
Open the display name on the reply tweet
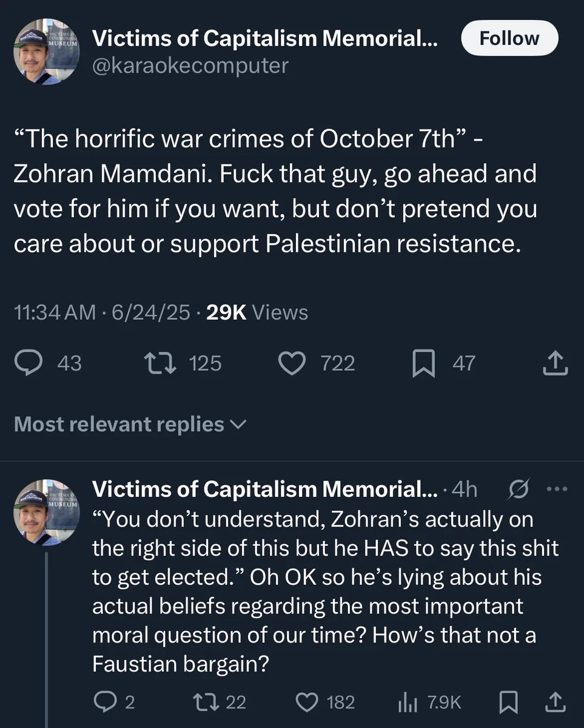(x=264, y=489)
